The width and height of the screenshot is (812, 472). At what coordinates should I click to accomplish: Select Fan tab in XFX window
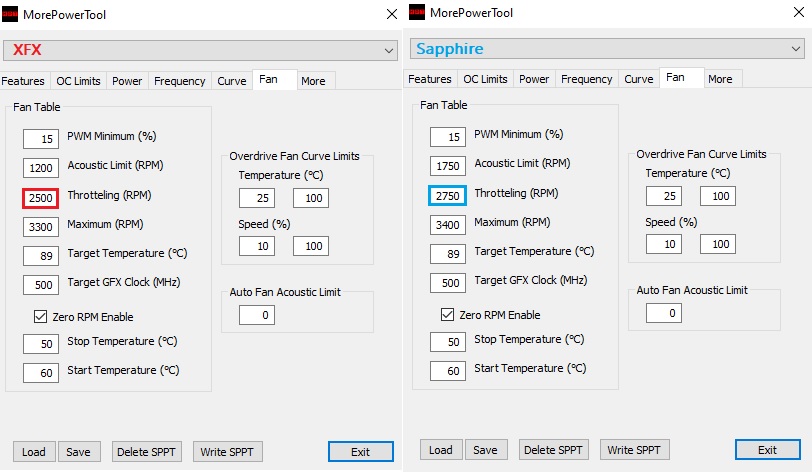coord(274,79)
